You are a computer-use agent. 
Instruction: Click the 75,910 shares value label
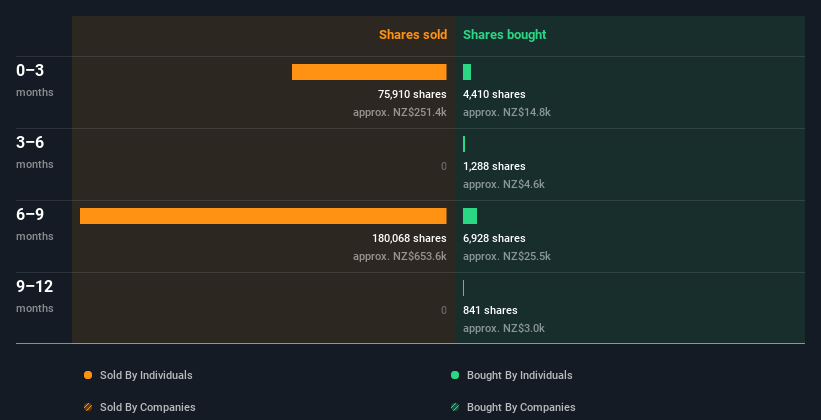tap(405, 94)
